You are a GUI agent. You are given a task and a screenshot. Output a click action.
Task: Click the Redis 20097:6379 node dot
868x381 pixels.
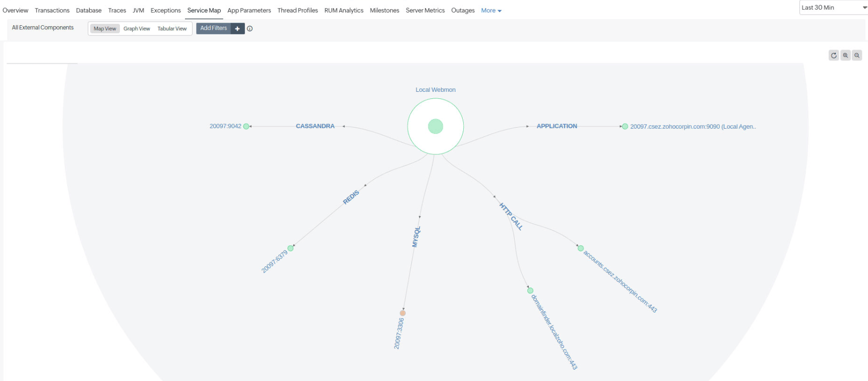290,248
